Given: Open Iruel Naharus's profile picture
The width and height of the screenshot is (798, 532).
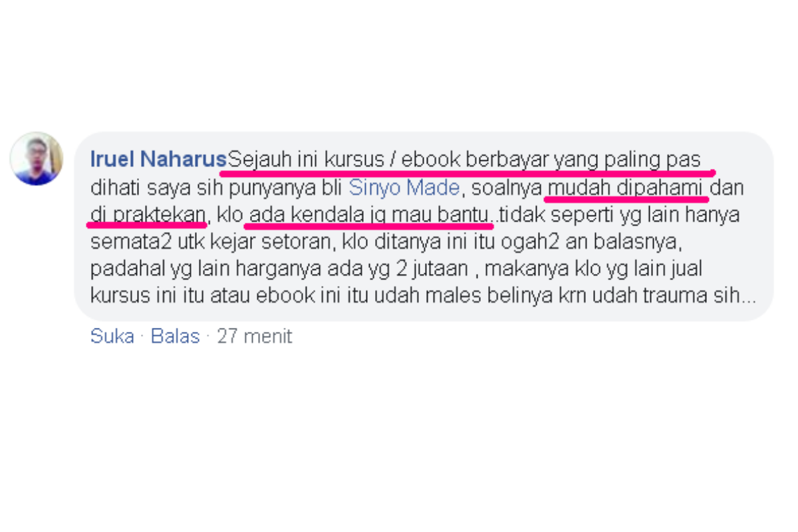Looking at the screenshot, I should click(x=37, y=158).
